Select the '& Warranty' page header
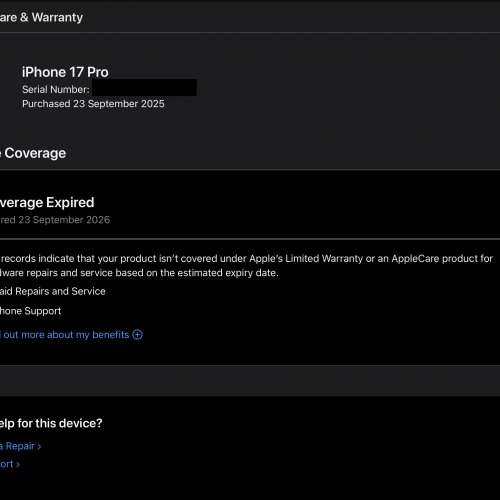Viewport: 500px width, 500px height. point(41,17)
